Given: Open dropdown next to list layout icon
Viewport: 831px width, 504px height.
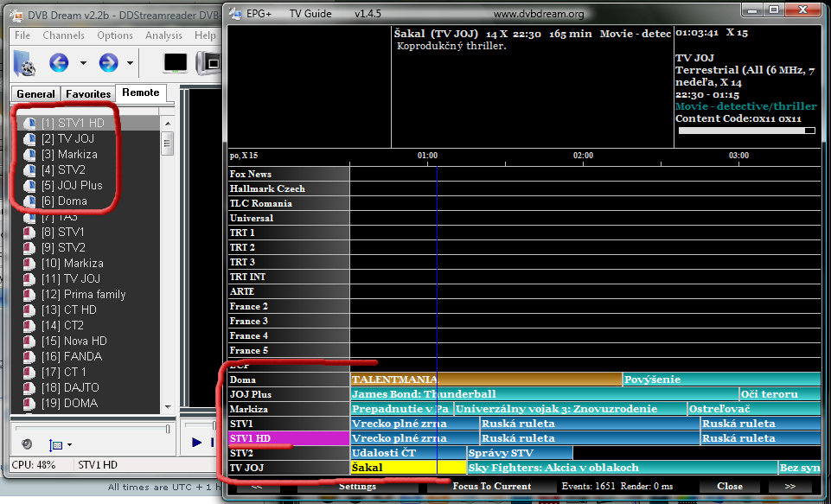Looking at the screenshot, I should point(69,445).
